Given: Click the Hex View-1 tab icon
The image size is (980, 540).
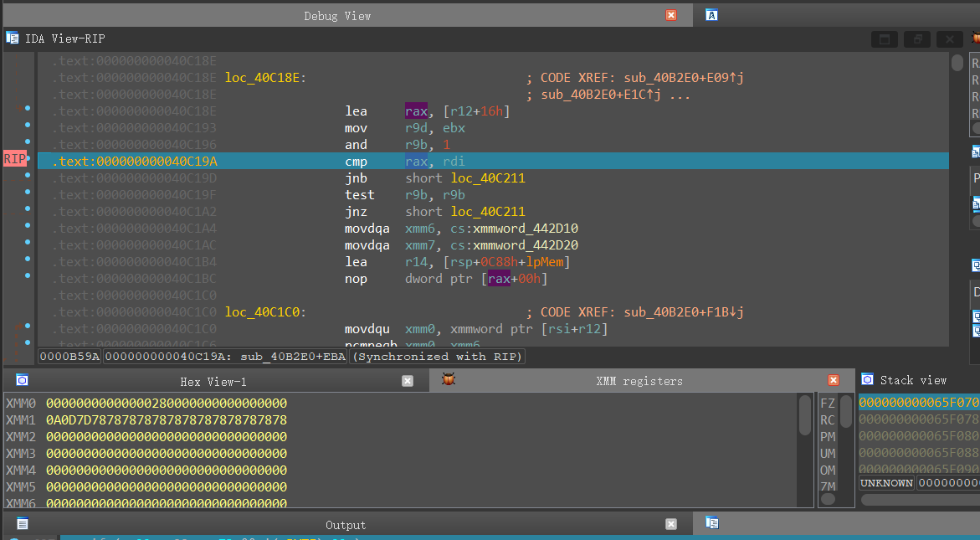Looking at the screenshot, I should (22, 380).
